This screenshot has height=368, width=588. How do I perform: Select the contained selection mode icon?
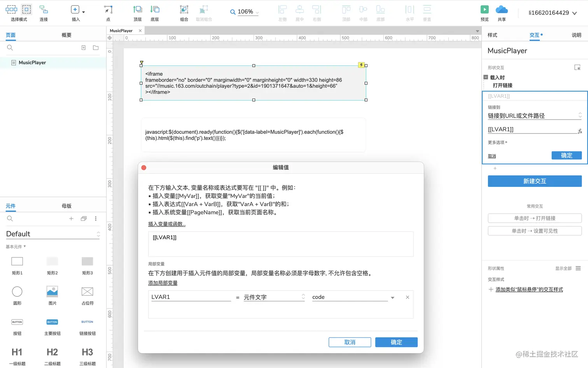click(x=26, y=9)
